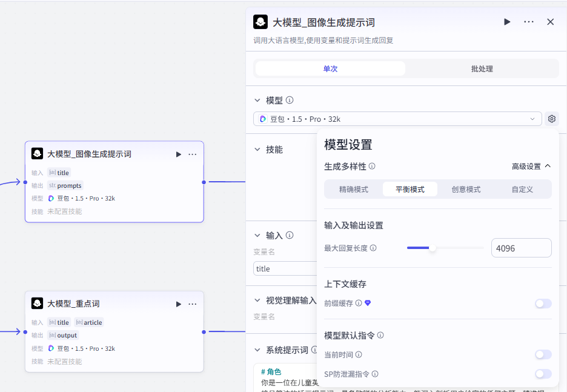
Task: Click the info icon beside 模型默认指令
Action: 380,335
